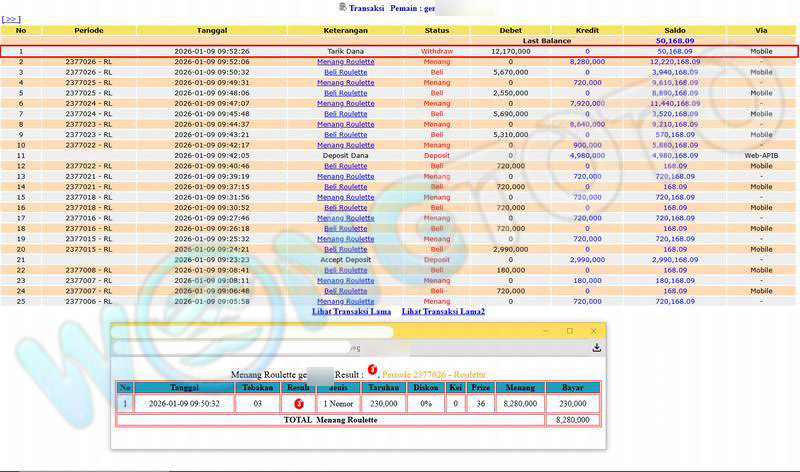The image size is (800, 472).
Task: Click Periode 2377026 - Roulette text in popup
Action: click(x=433, y=374)
